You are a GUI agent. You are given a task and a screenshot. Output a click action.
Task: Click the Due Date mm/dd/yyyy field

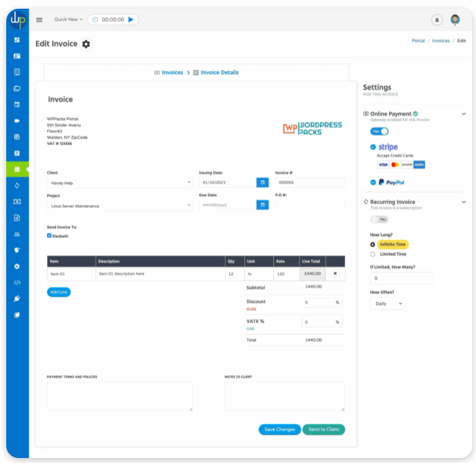pos(227,205)
